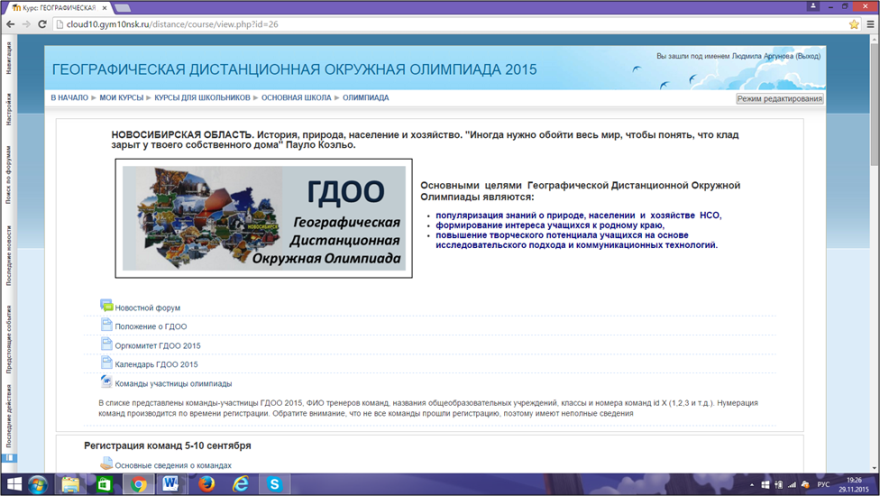This screenshot has width=880, height=496.
Task: Open Microsoft Word from the taskbar
Action: (x=172, y=484)
